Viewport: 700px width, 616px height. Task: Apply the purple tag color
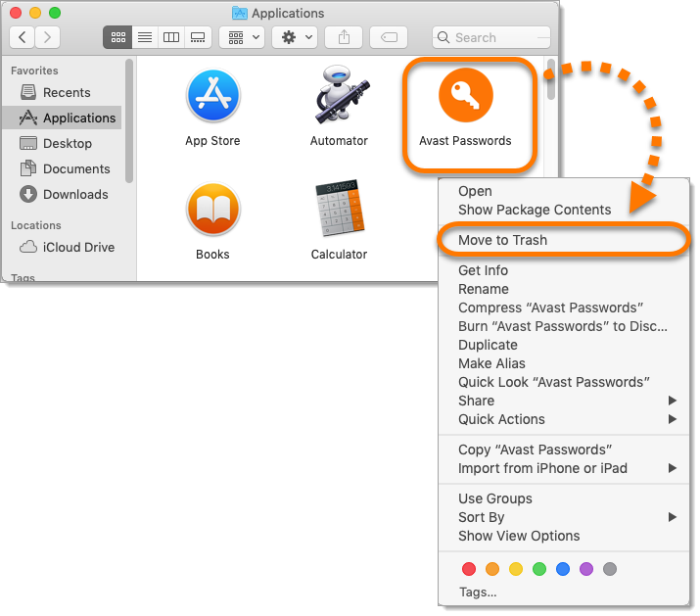coord(586,569)
